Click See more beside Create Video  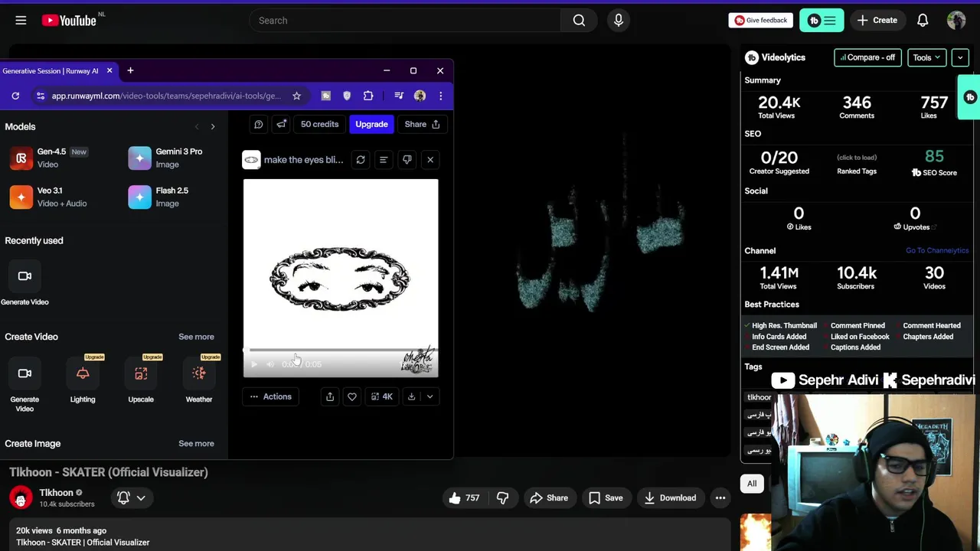[196, 337]
